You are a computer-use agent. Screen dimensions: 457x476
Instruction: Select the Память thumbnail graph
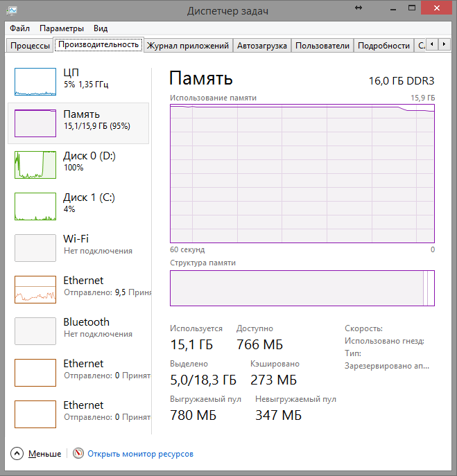point(35,123)
